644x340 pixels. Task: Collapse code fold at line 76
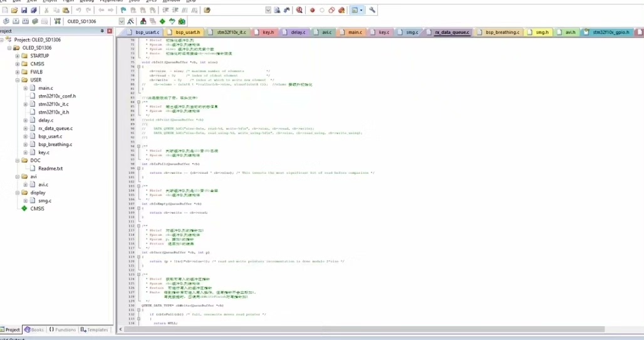pyautogui.click(x=138, y=66)
